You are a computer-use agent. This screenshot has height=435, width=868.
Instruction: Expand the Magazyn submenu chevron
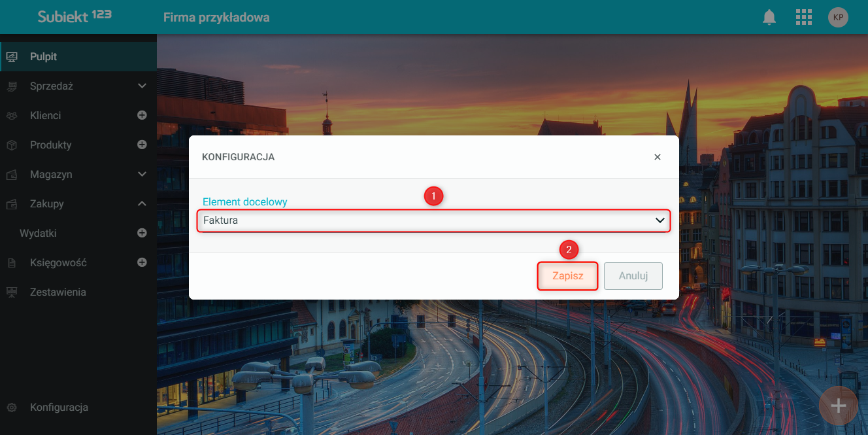[x=142, y=174]
